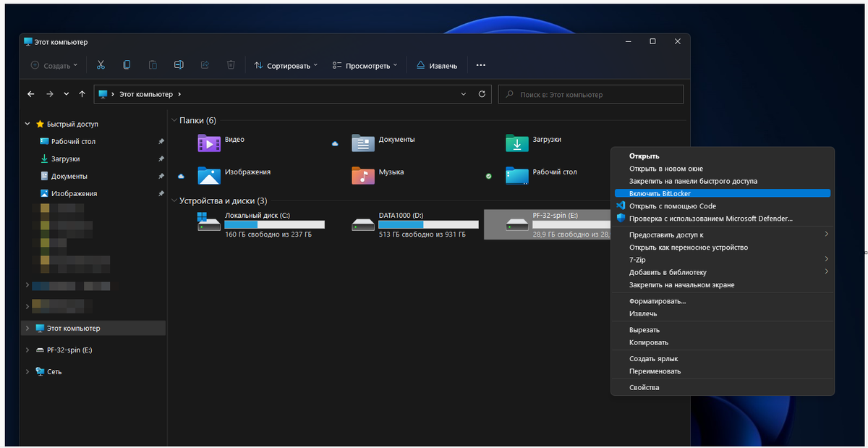Collapse the Быстрый доступ tree node
The height and width of the screenshot is (448, 868).
pos(28,124)
